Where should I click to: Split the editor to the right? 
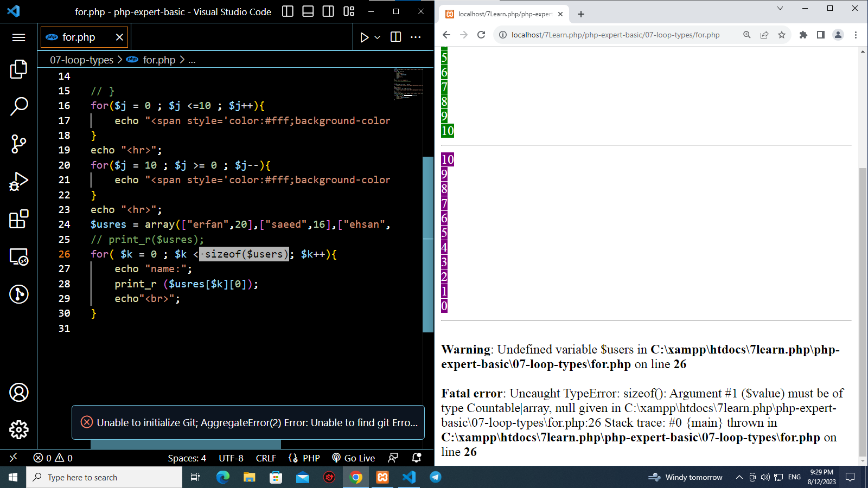[396, 37]
